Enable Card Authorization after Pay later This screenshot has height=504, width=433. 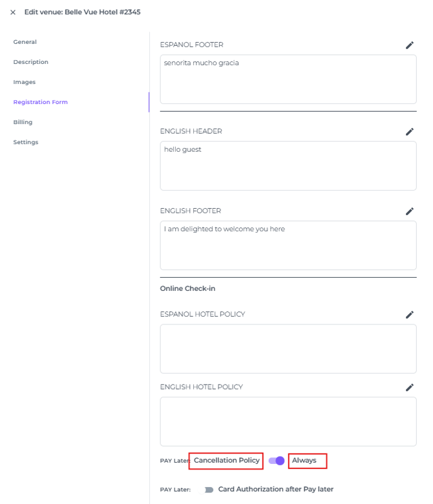tap(209, 490)
